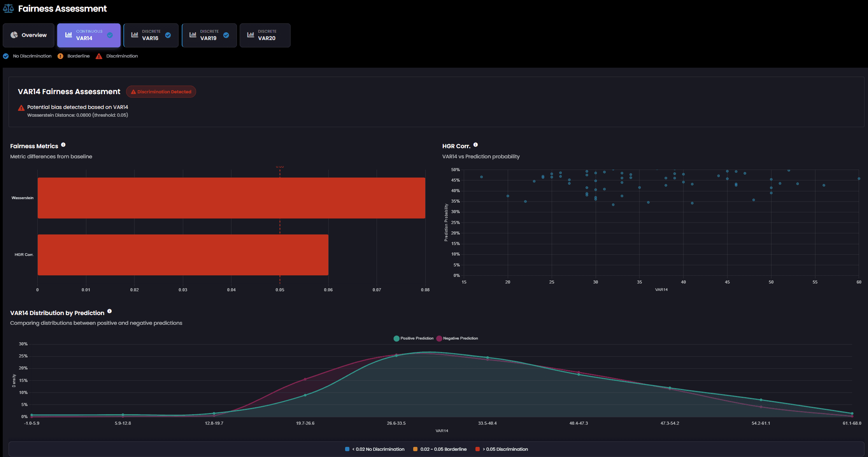Click the pie chart icon on Overview
The width and height of the screenshot is (868, 457).
14,35
